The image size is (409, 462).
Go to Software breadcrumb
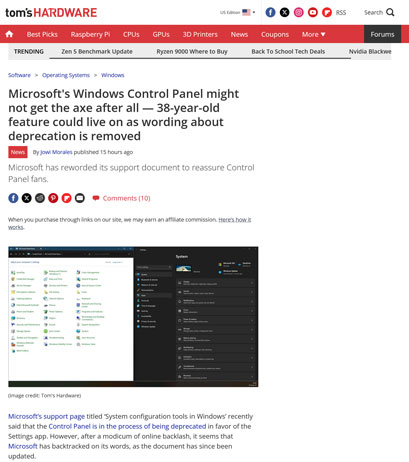tap(19, 75)
